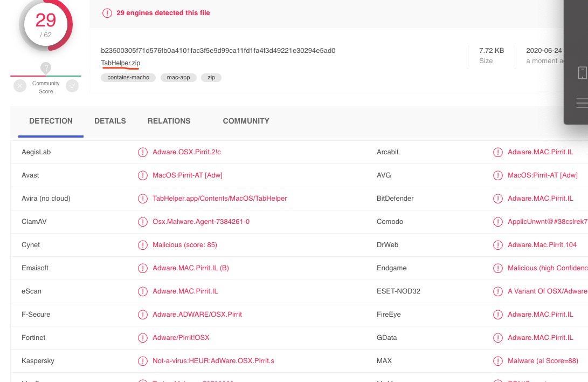
Task: Click the Adware.OSX.Pirrit.2!c detection result
Action: [x=186, y=152]
